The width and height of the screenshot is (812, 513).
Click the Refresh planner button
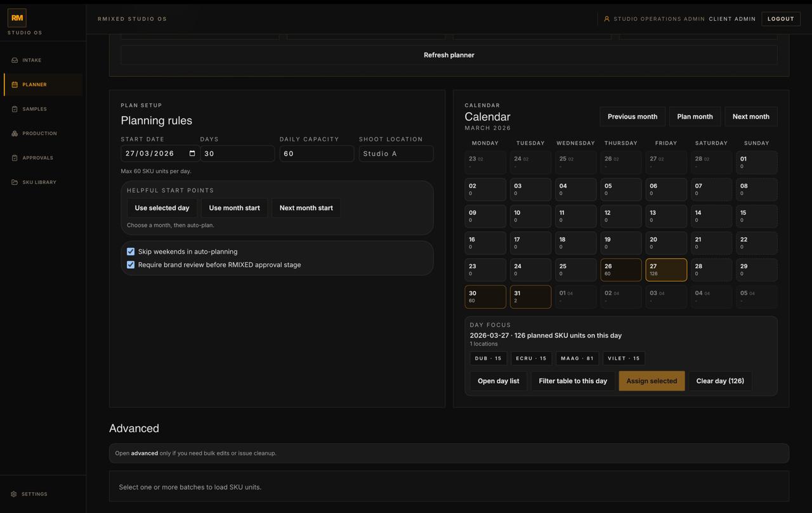pos(449,55)
